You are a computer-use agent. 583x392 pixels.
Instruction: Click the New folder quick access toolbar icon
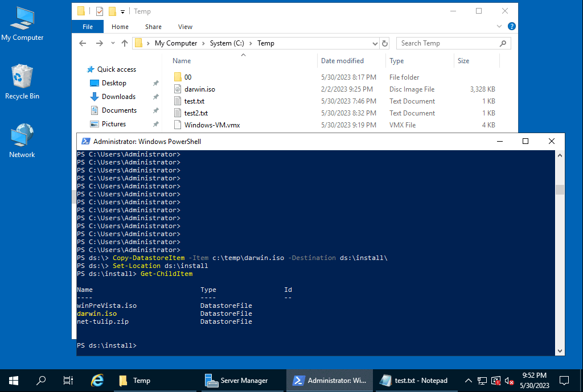[x=112, y=11]
